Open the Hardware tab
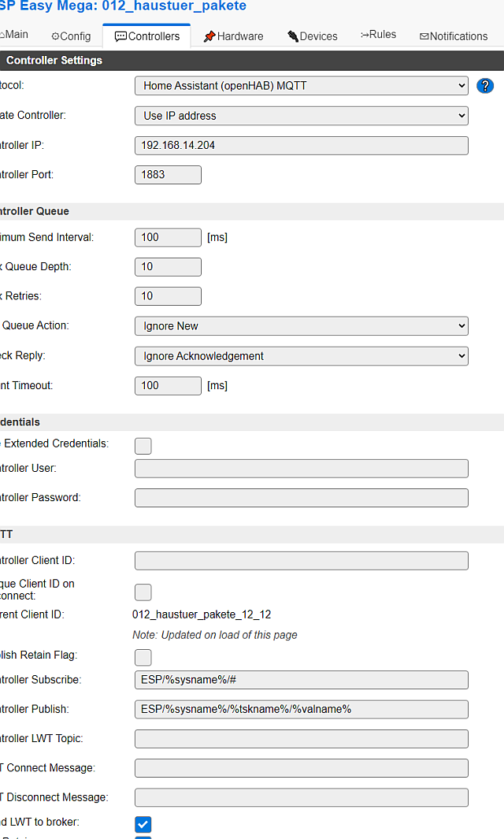The image size is (504, 839). tap(233, 36)
